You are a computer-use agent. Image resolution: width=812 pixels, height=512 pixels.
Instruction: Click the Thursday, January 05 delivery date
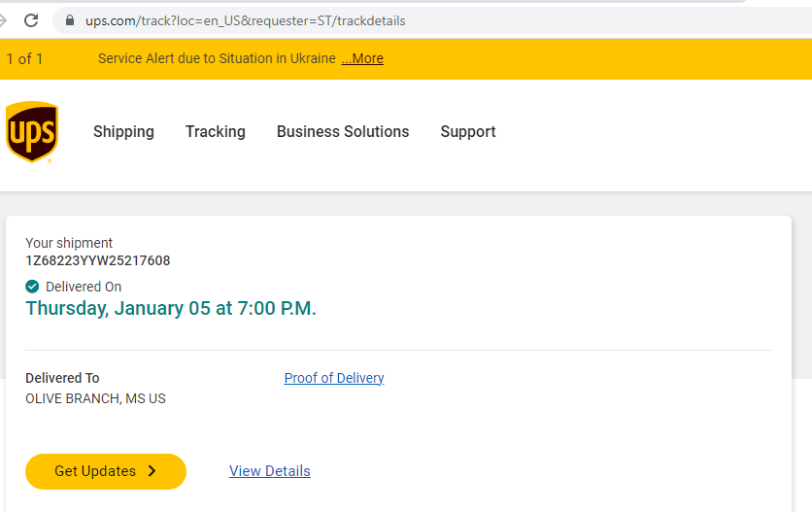click(171, 309)
